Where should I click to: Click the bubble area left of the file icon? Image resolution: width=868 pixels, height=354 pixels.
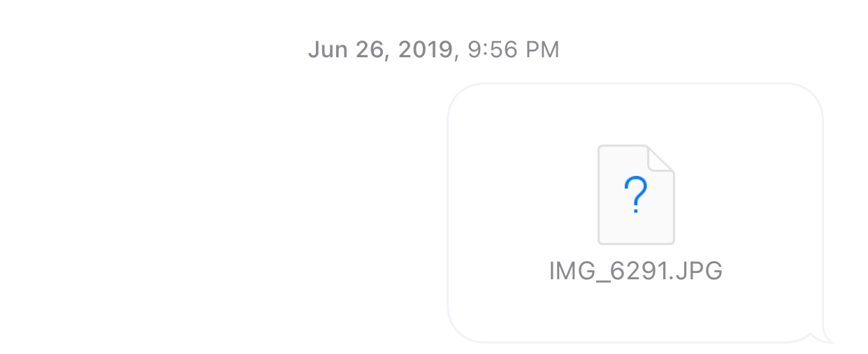point(523,195)
